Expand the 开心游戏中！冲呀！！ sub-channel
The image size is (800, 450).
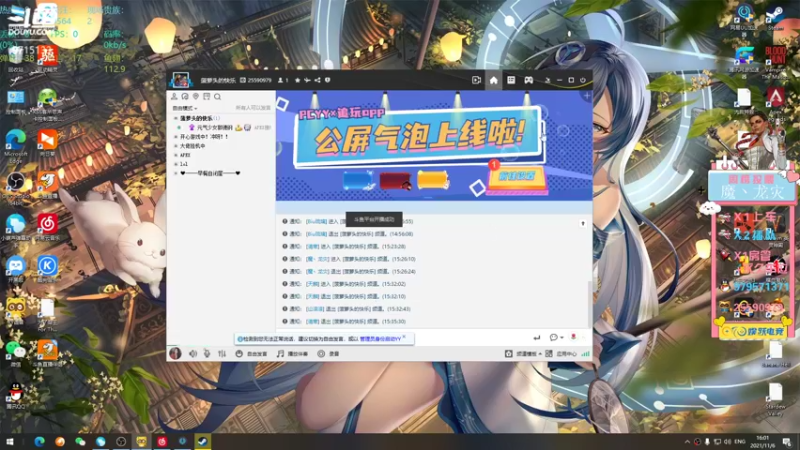(x=176, y=137)
